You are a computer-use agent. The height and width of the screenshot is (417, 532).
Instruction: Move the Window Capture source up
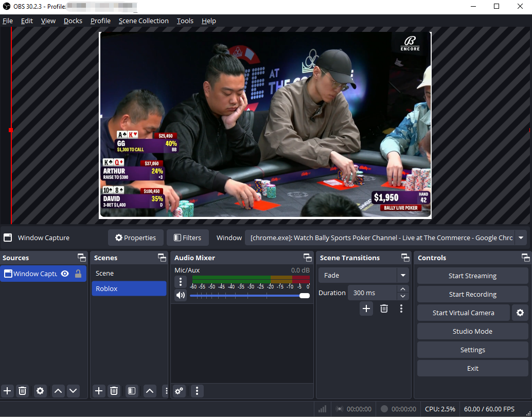58,391
